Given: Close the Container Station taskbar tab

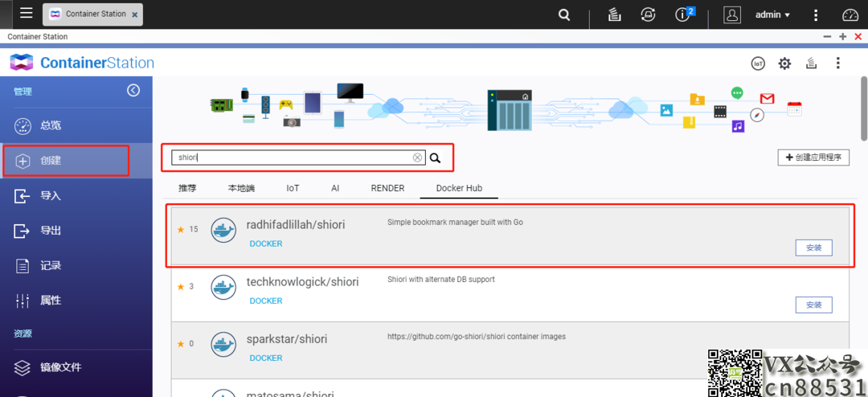Looking at the screenshot, I should click(x=133, y=14).
